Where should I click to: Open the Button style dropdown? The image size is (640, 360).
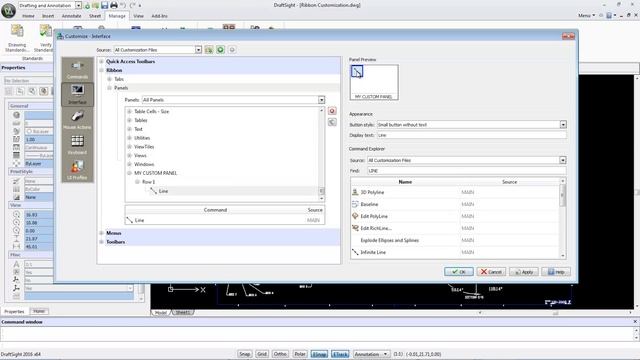tap(563, 124)
